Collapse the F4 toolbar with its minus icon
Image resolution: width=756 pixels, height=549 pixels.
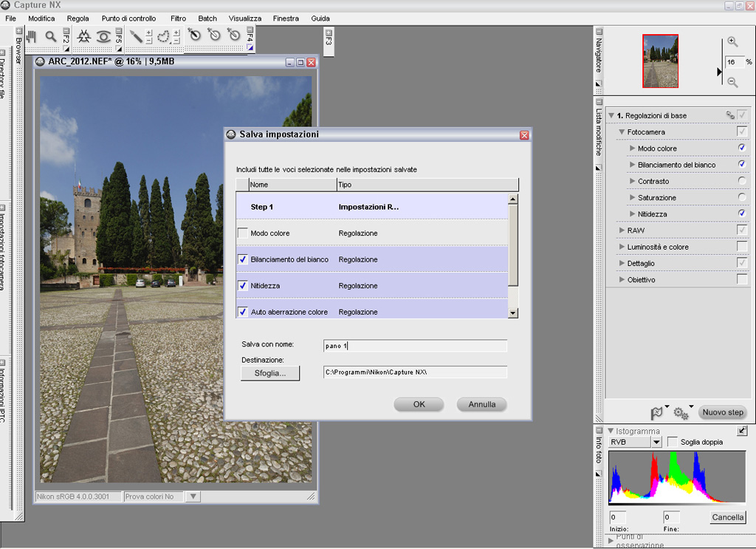click(250, 30)
